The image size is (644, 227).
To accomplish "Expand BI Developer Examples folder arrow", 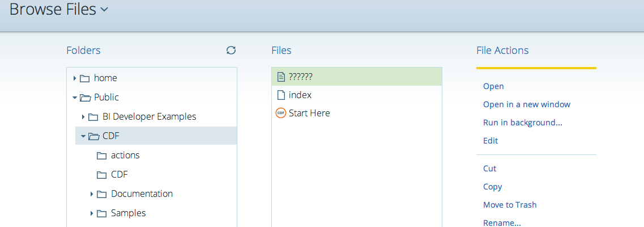I will pyautogui.click(x=83, y=117).
